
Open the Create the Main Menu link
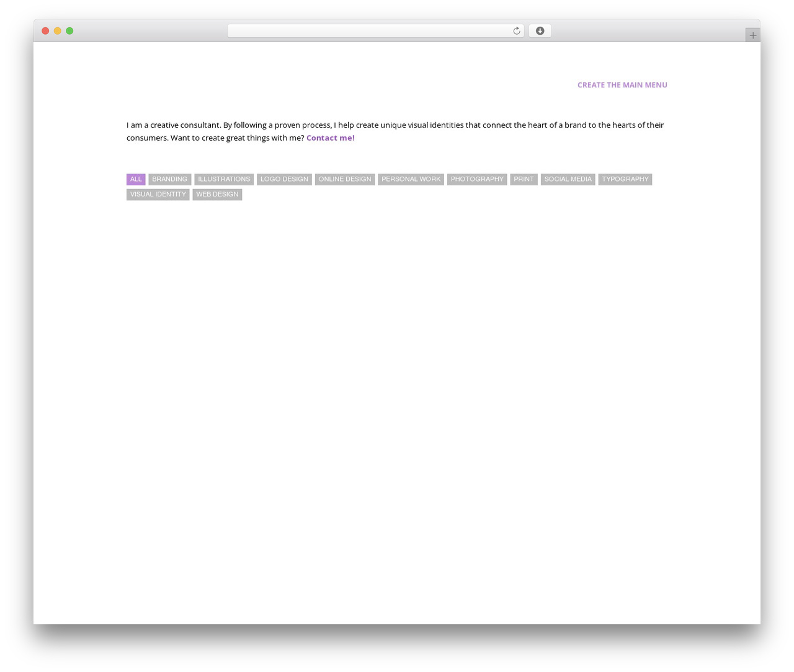(622, 85)
